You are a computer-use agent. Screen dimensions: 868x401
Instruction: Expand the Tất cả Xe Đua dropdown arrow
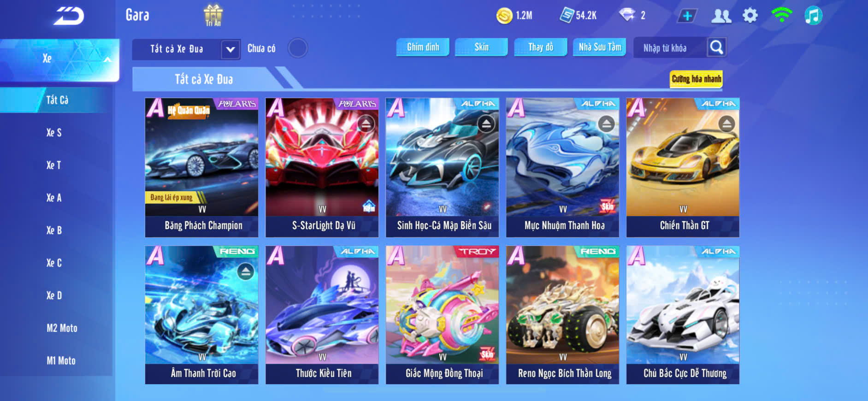[230, 49]
